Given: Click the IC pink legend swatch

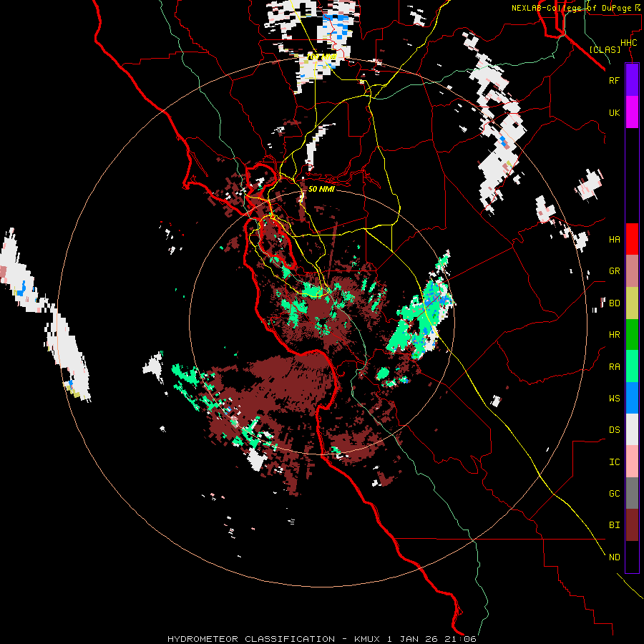Looking at the screenshot, I should [x=632, y=462].
